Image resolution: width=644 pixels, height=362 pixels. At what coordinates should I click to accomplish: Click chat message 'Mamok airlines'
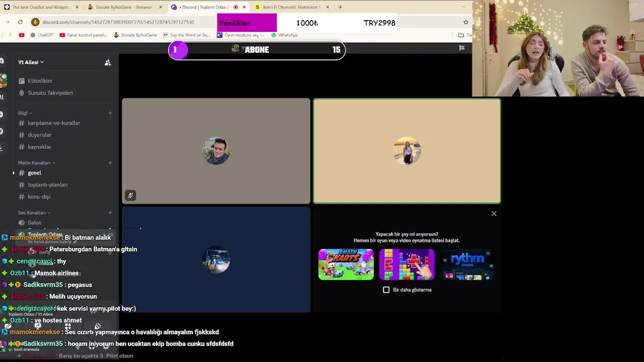tap(56, 274)
